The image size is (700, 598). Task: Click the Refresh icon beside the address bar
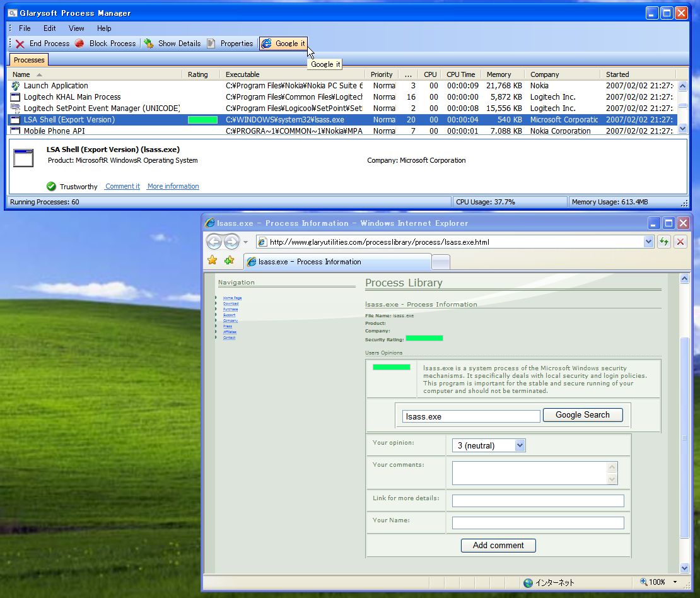click(x=664, y=242)
